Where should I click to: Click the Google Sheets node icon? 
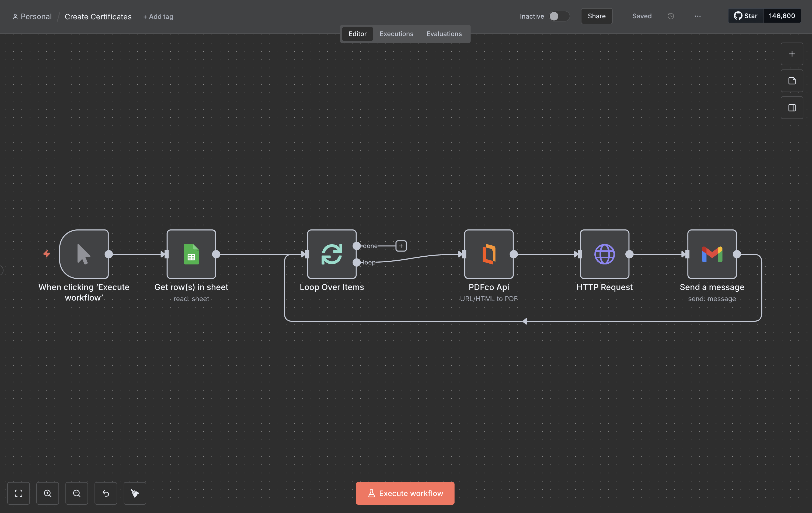tap(191, 254)
